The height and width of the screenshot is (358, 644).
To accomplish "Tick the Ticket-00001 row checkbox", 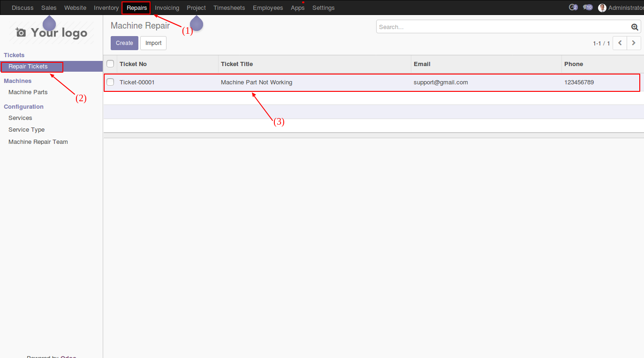I will coord(110,82).
